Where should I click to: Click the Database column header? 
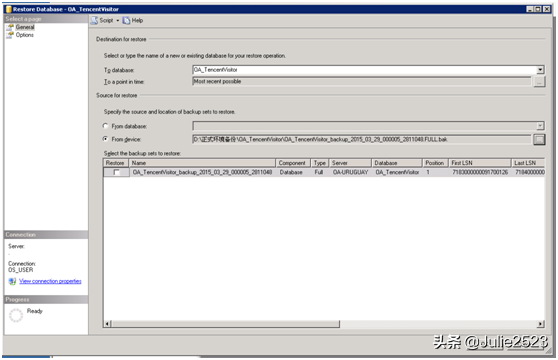click(396, 163)
